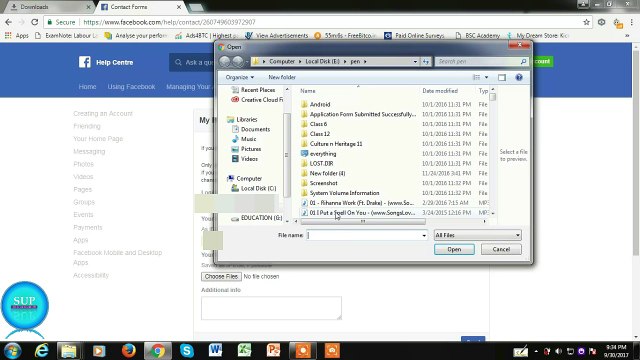Click the New folder button
The width and height of the screenshot is (640, 360).
pos(282,77)
